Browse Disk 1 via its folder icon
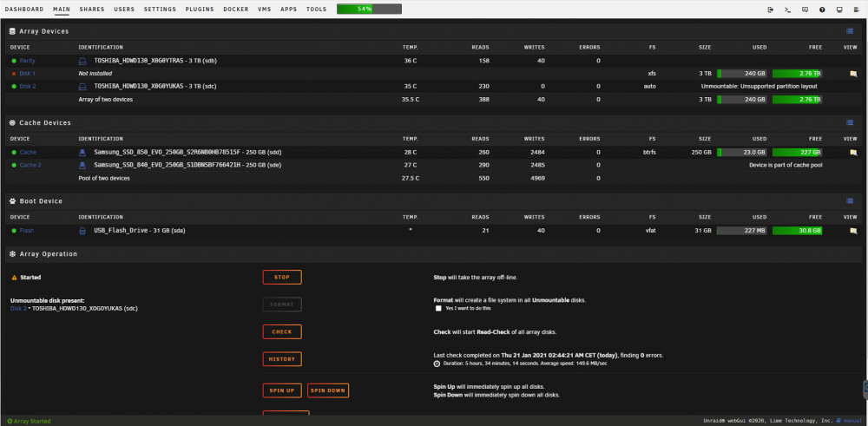The image size is (868, 426). [x=853, y=74]
